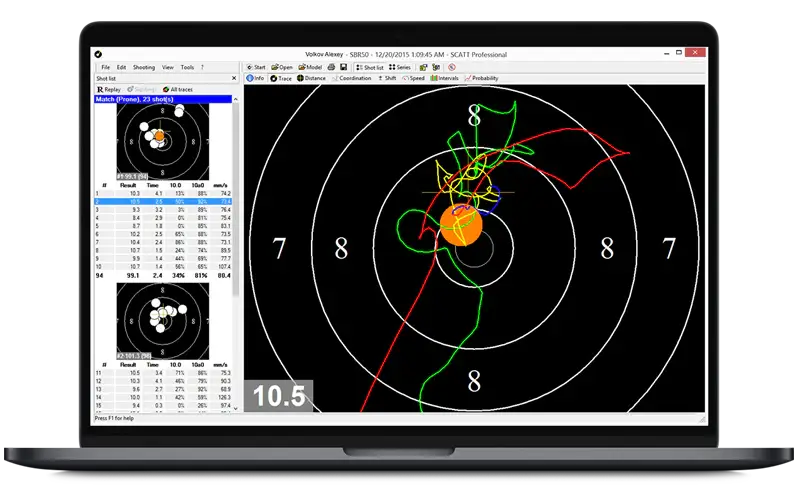Switch to the Probability tab
800x496 pixels.
pos(481,79)
